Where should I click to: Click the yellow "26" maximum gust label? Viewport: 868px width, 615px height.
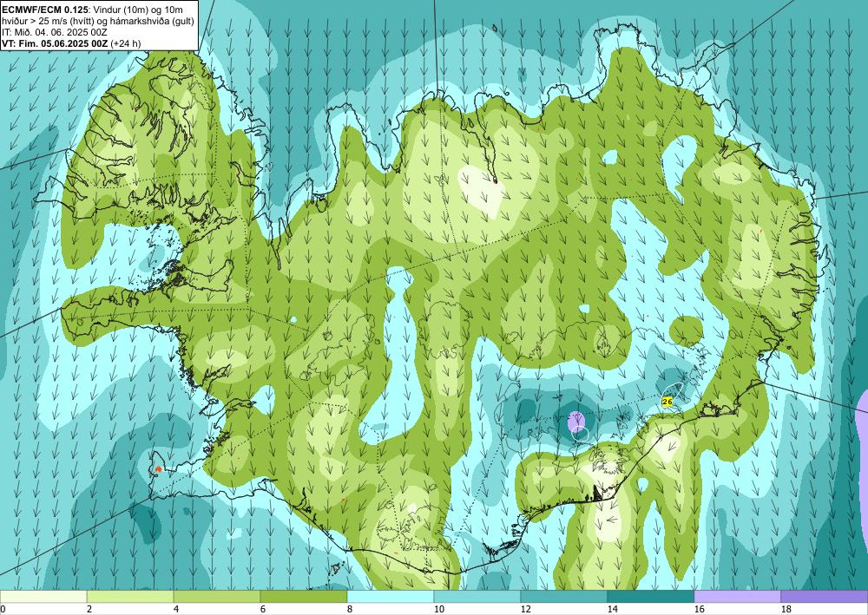667,402
